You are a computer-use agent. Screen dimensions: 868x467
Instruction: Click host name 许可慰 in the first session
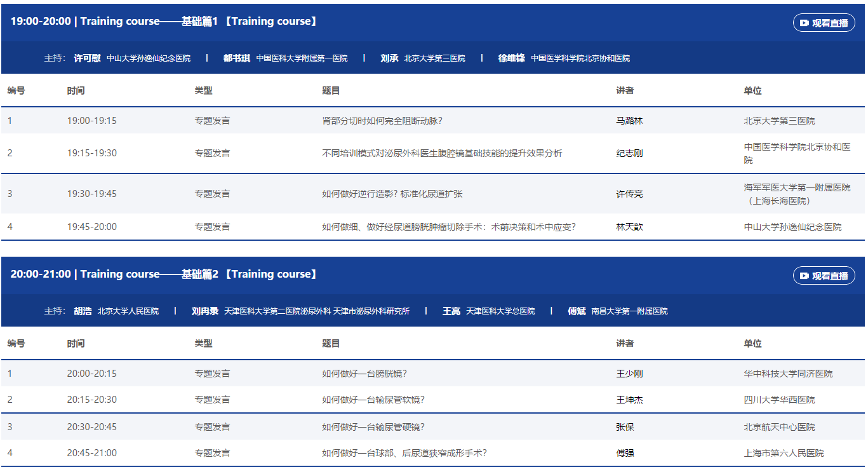87,58
